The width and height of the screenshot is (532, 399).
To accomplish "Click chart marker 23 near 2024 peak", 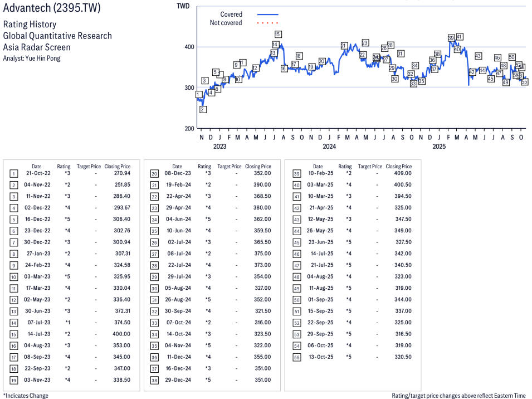I will pos(365,43).
